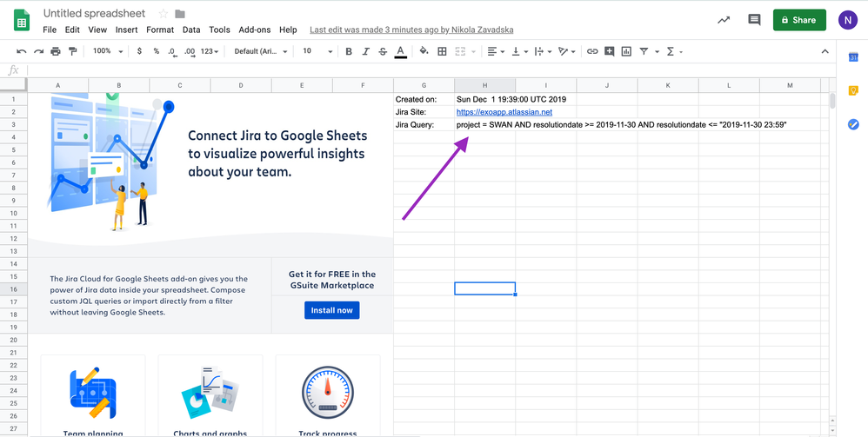Click the Install now button
Image resolution: width=868 pixels, height=437 pixels.
click(331, 310)
